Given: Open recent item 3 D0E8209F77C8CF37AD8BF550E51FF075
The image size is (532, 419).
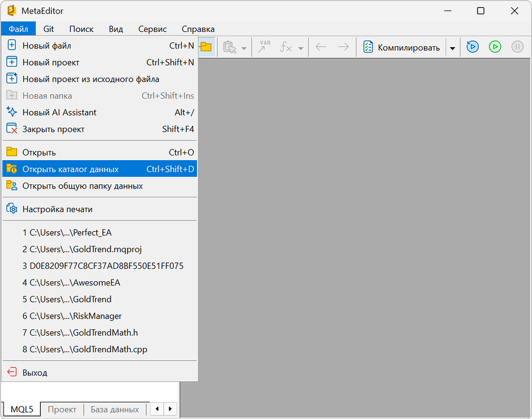Looking at the screenshot, I should [100, 266].
